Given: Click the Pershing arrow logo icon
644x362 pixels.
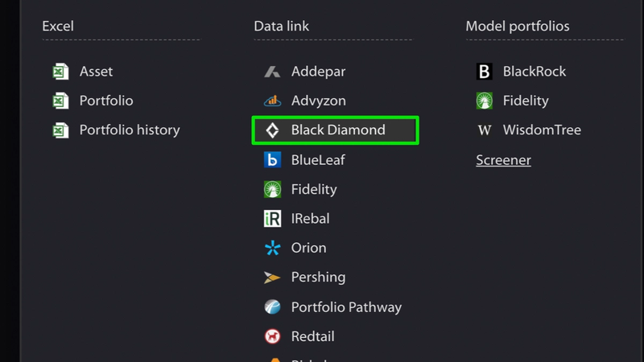Looking at the screenshot, I should (x=272, y=278).
